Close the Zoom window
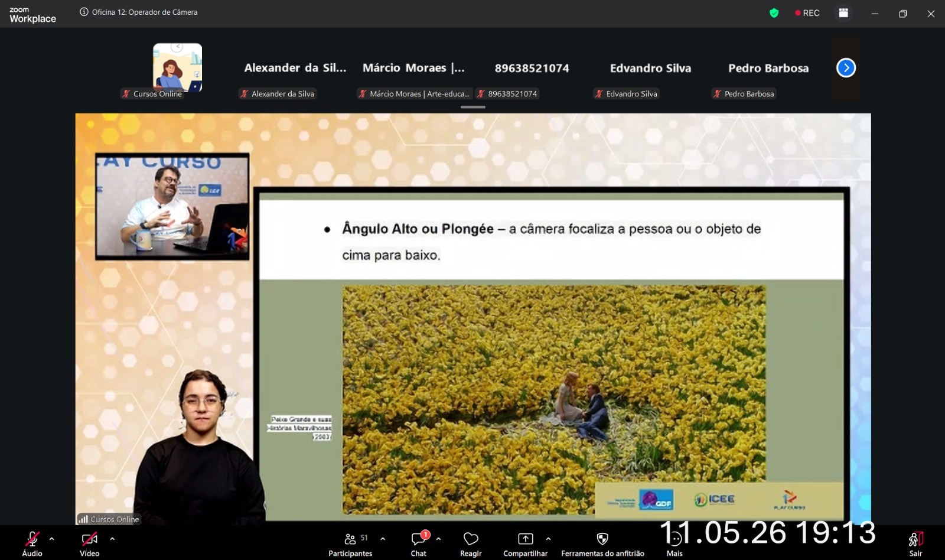945x560 pixels. (x=931, y=13)
